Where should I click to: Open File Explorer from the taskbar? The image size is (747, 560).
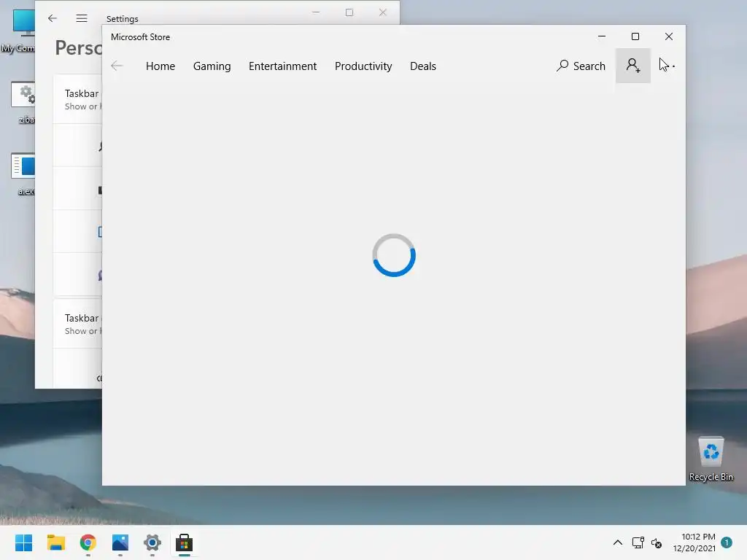coord(55,542)
